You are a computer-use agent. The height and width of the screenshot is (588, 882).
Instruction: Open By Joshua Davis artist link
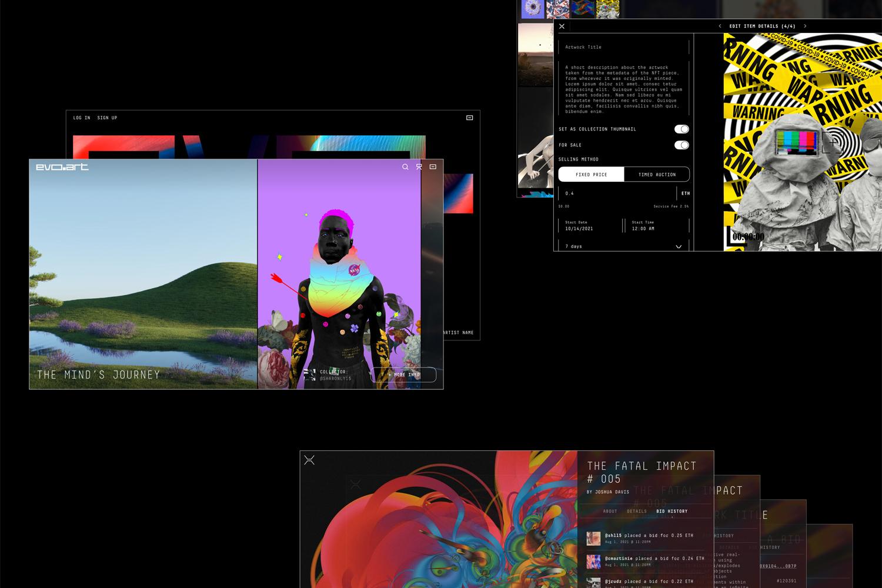(x=608, y=492)
